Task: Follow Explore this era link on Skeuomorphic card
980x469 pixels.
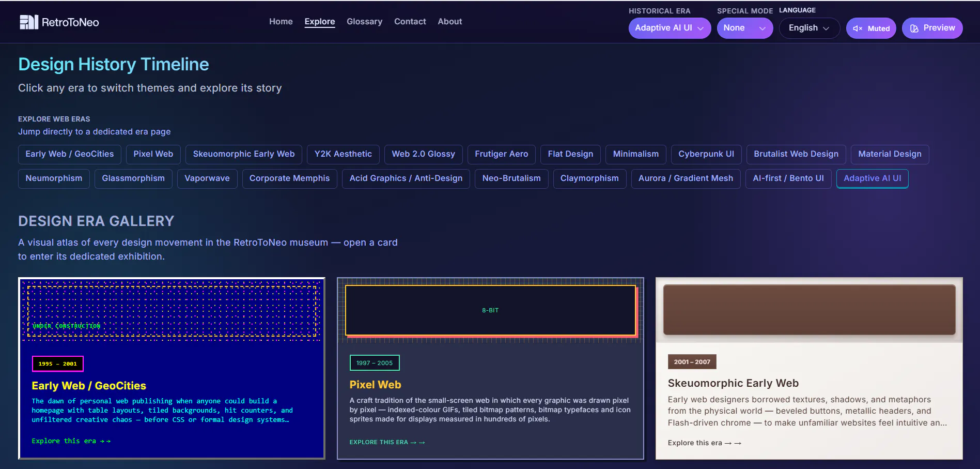Action: click(705, 443)
